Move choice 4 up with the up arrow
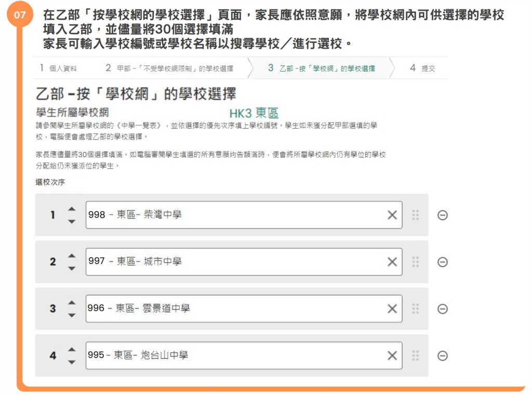This screenshot has height=395, width=532. coord(72,349)
